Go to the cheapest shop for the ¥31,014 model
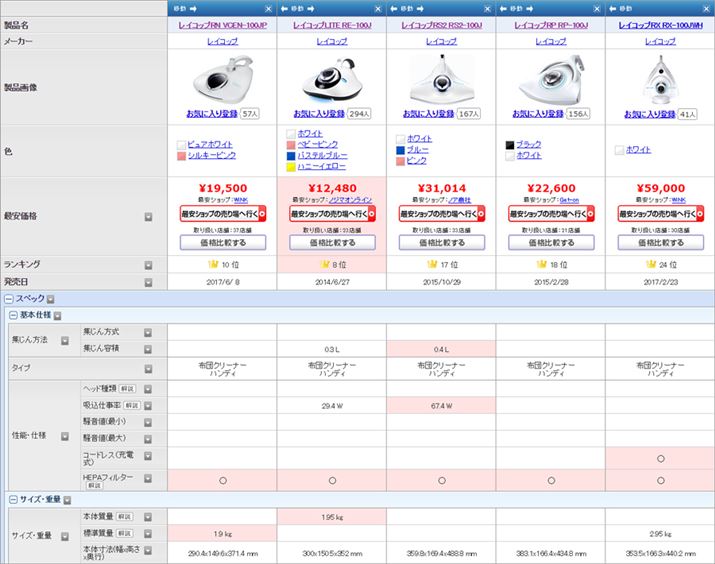This screenshot has height=564, width=715. click(x=440, y=213)
